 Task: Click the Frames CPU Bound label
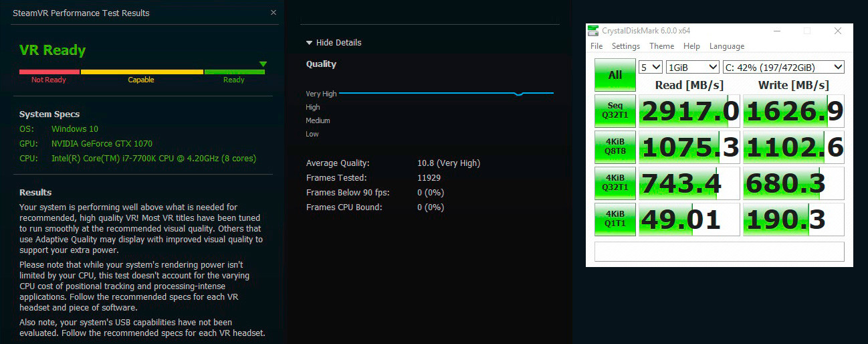click(344, 207)
